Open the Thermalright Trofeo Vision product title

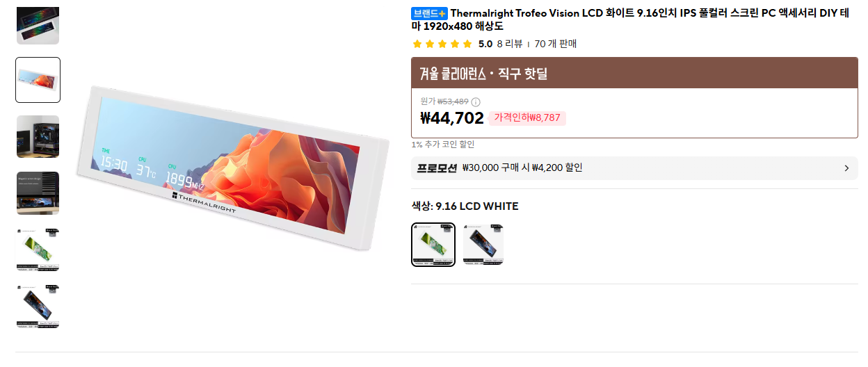pos(640,19)
